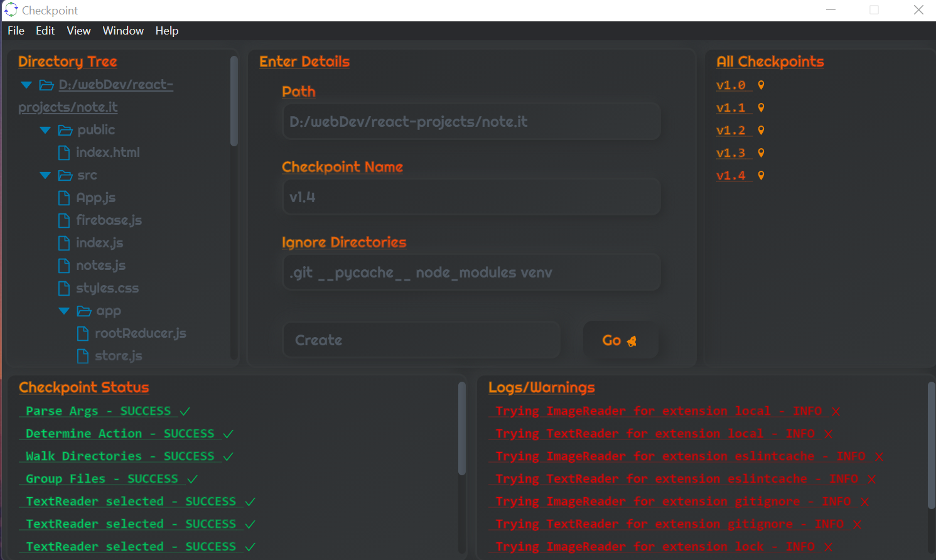Click 'Parse Args - SUCCESS' status line
The height and width of the screenshot is (560, 936).
pos(98,411)
